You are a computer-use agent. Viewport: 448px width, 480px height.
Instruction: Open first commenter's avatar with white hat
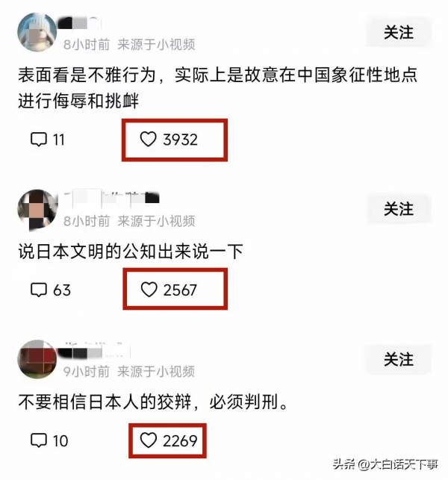click(x=37, y=32)
